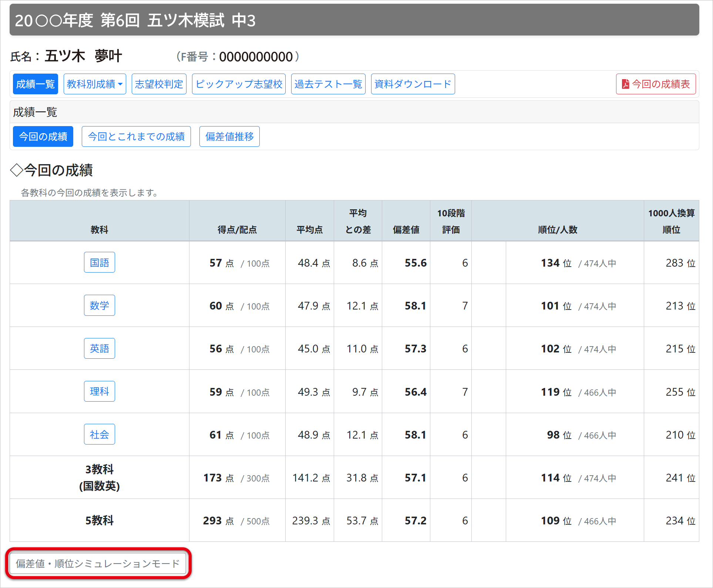Switch to 今回とこれまでの成績 view

click(136, 136)
